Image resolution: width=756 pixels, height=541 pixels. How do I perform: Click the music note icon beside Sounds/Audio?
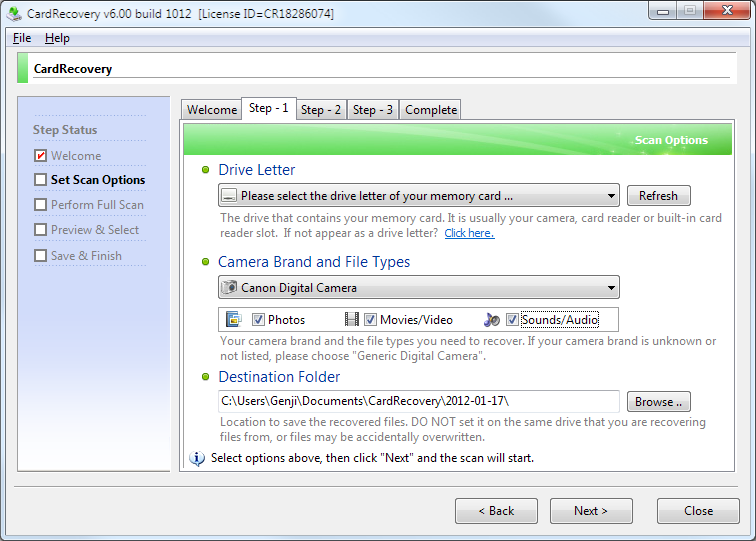492,319
